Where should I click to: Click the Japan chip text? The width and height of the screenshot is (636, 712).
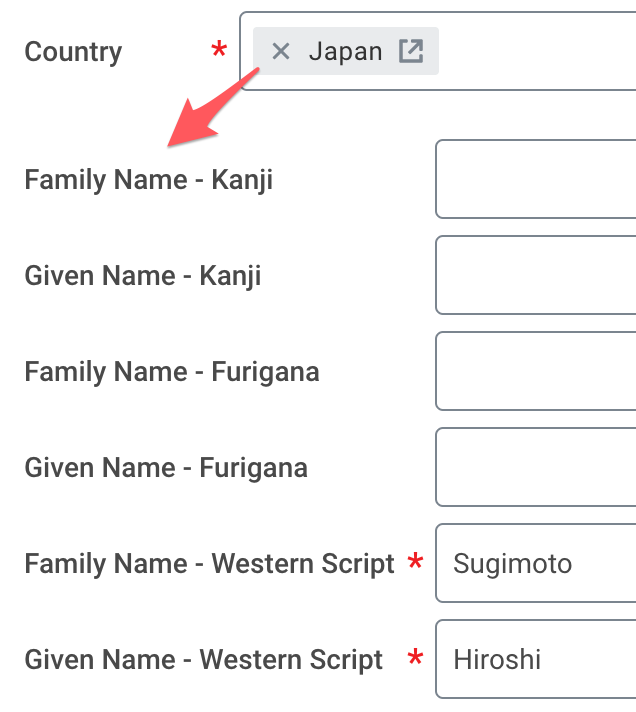(345, 52)
